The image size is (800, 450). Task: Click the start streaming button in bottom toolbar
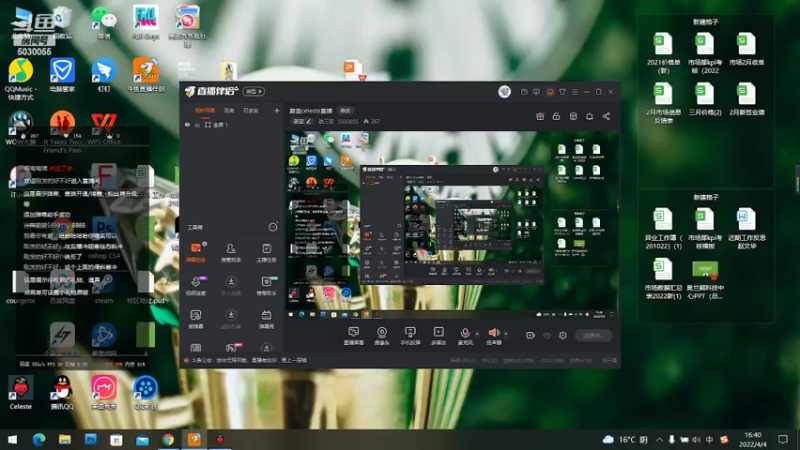point(593,335)
